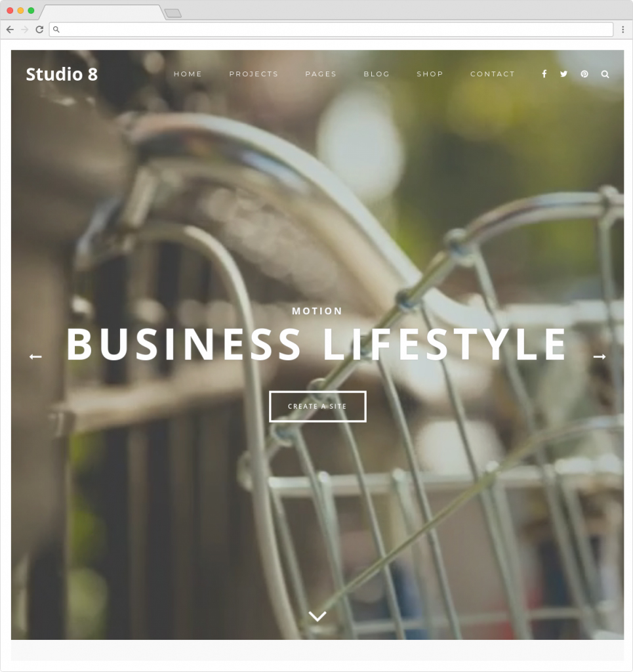The height and width of the screenshot is (672, 633).
Task: Open the browser three-dot menu
Action: 623,29
